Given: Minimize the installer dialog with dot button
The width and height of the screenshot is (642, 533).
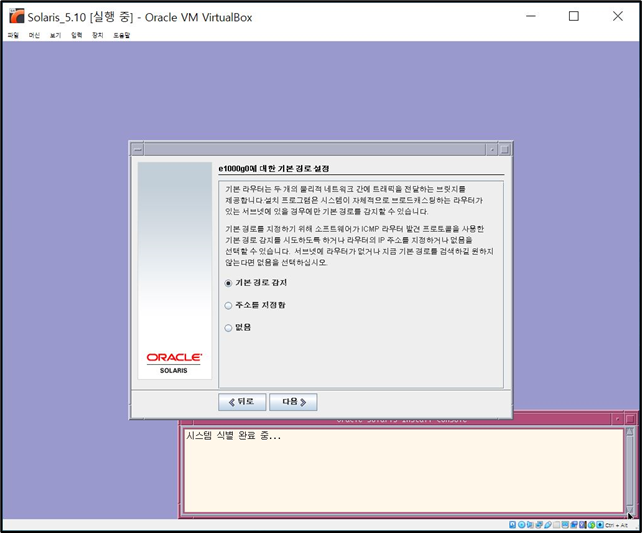Looking at the screenshot, I should coord(492,149).
